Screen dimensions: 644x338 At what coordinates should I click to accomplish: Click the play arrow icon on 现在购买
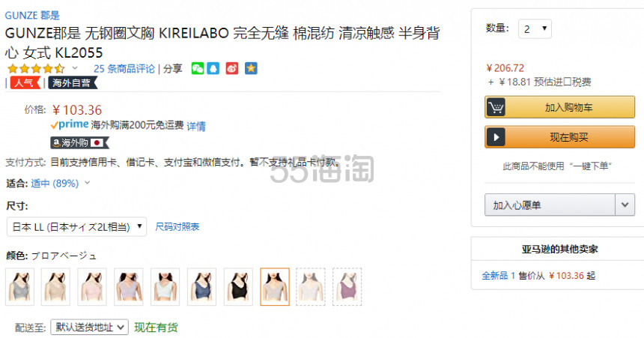pos(496,137)
